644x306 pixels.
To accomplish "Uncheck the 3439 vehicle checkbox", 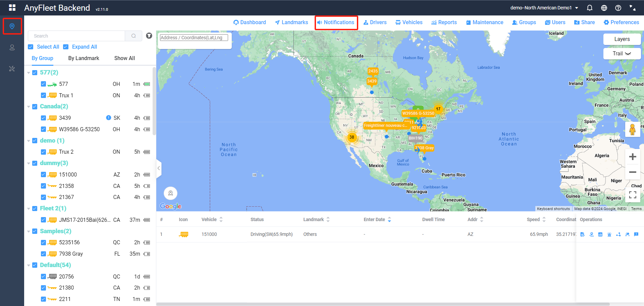I will coord(43,118).
